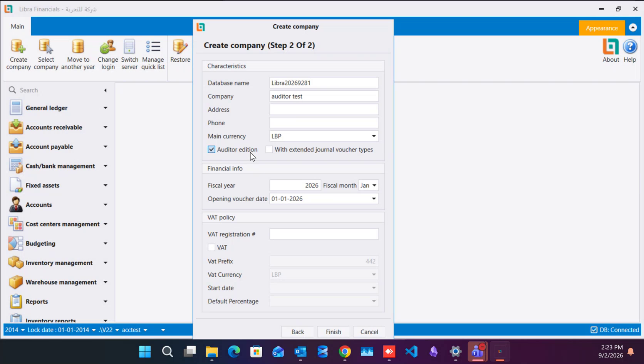This screenshot has width=644, height=364.
Task: Enable With extended journal voucher types
Action: coord(269,149)
